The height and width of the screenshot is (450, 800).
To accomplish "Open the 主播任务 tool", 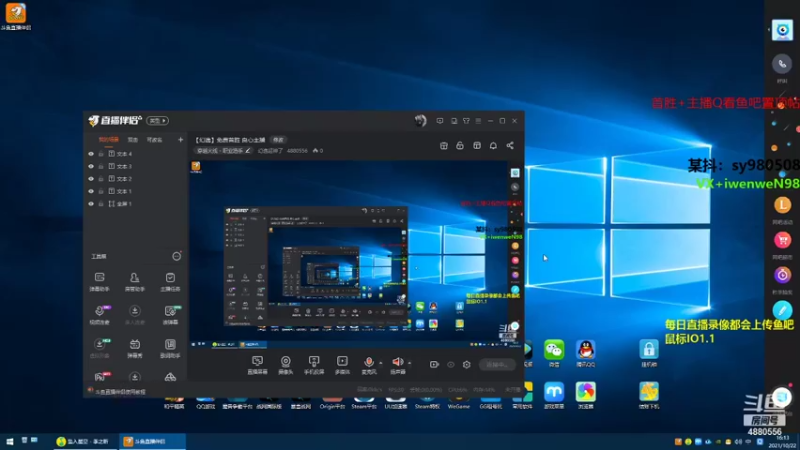I will [170, 281].
